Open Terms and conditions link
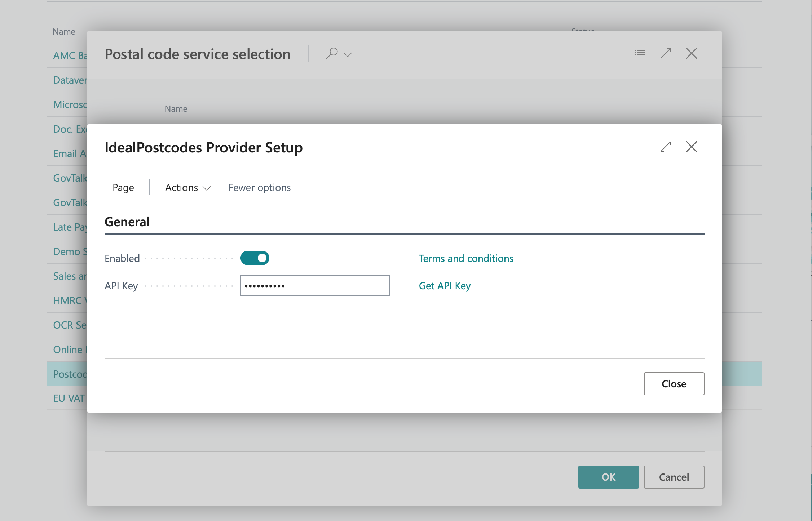Image resolution: width=812 pixels, height=521 pixels. tap(466, 258)
